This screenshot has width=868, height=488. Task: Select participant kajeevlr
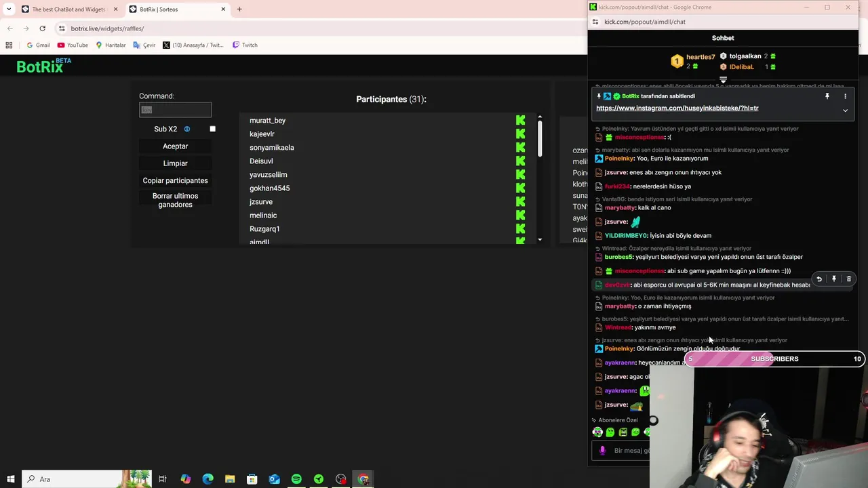tap(262, 134)
